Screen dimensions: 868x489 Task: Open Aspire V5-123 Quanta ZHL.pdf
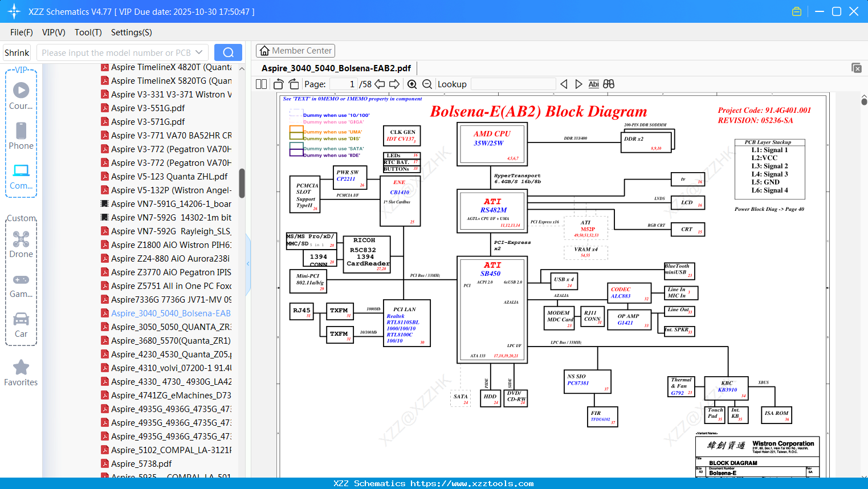tap(164, 177)
